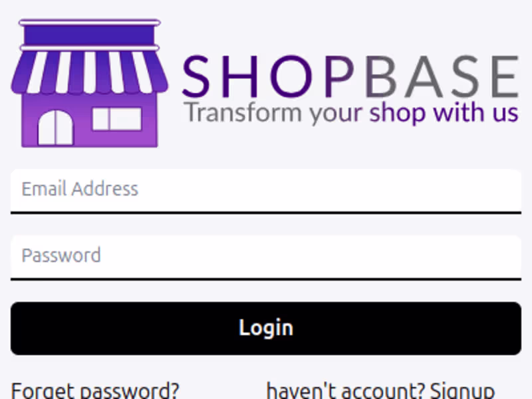Click the ShopBase storefront logo icon
Screen dimensions: 532x399
click(89, 83)
